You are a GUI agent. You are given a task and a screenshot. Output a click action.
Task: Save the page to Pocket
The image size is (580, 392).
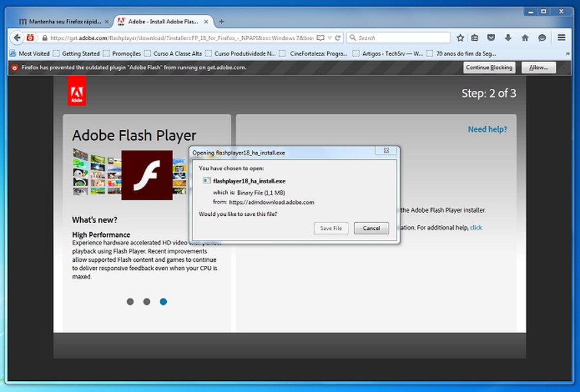click(491, 37)
